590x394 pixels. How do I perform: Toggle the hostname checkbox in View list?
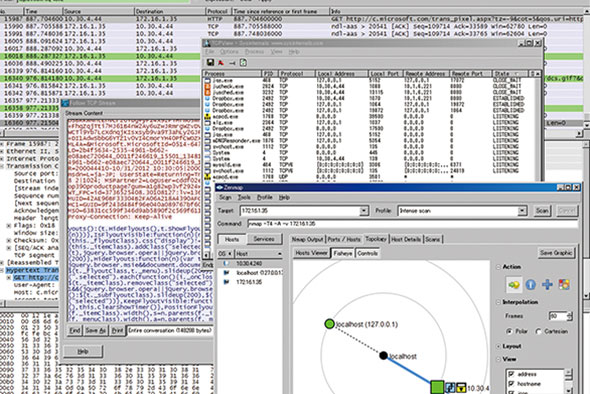pos(511,384)
